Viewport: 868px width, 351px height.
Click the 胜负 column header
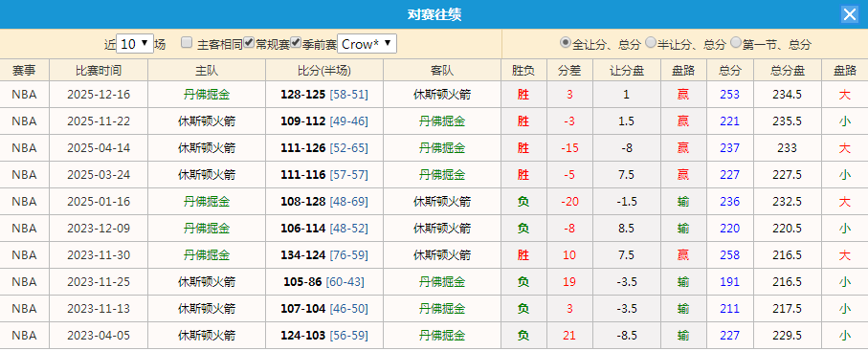pos(523,71)
